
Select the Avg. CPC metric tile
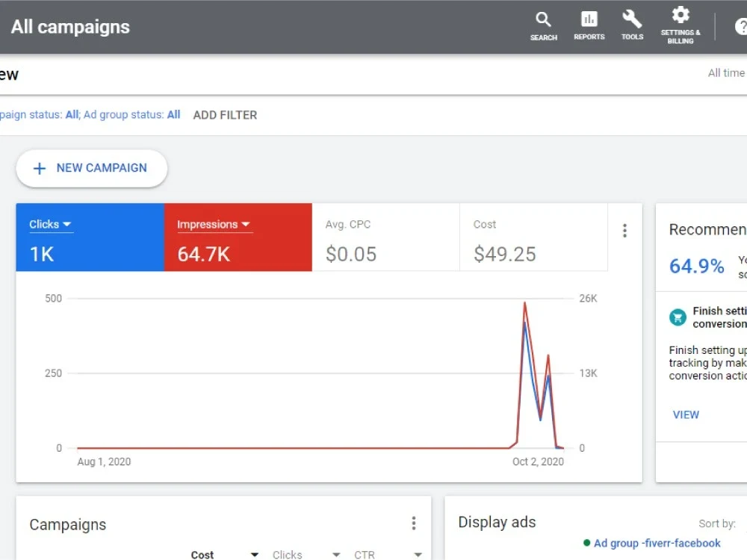[386, 237]
